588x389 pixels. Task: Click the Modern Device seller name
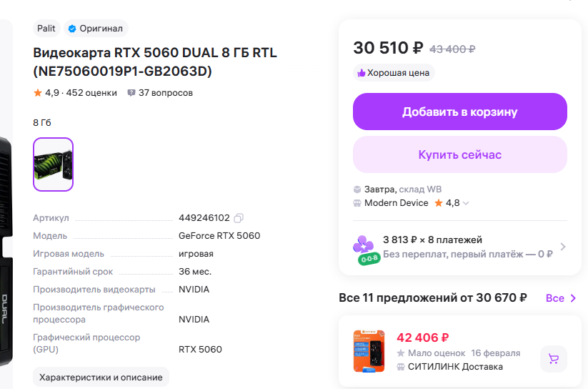[x=396, y=203]
